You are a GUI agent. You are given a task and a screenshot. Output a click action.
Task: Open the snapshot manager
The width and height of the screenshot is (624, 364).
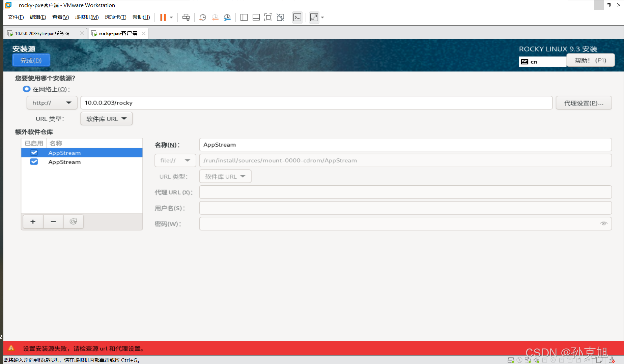[227, 18]
